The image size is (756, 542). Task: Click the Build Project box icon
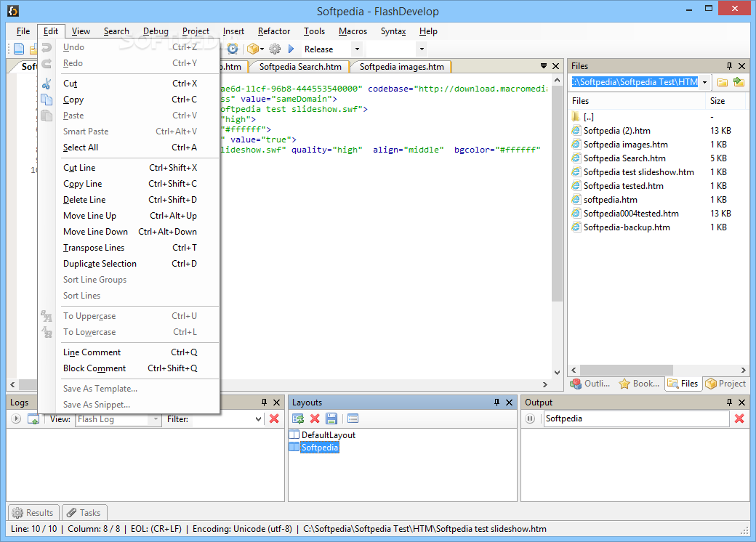tap(252, 49)
